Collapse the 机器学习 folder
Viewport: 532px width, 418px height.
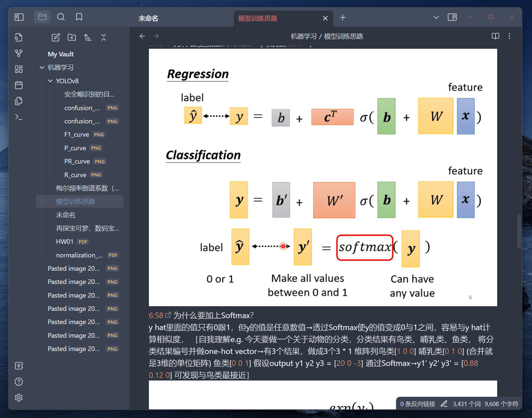point(42,67)
